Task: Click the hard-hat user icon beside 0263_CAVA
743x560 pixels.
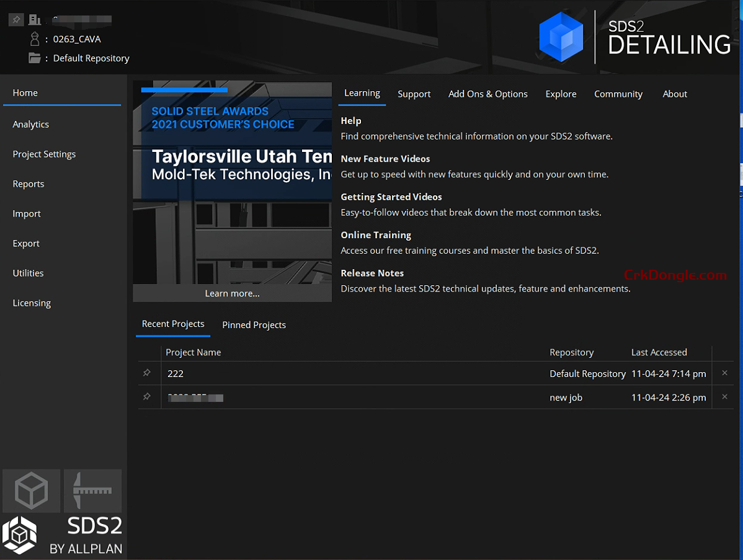Action: [33, 38]
